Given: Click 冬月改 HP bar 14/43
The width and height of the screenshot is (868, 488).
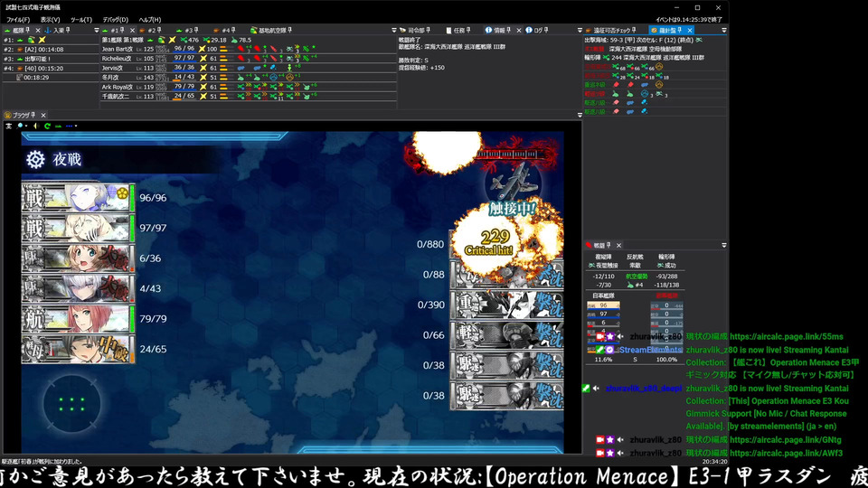Looking at the screenshot, I should coord(184,78).
